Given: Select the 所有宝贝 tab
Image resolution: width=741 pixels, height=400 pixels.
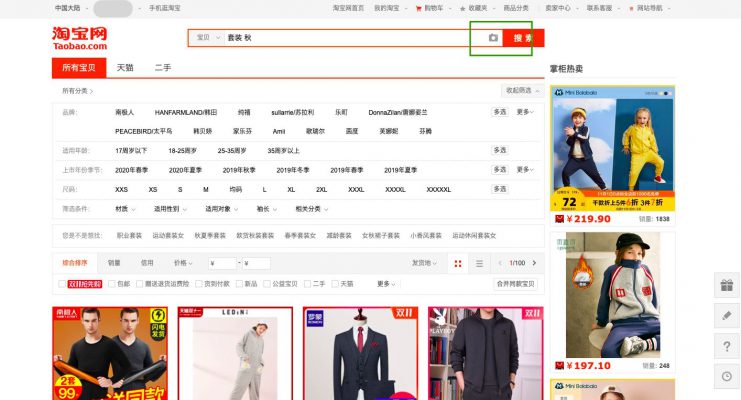Looking at the screenshot, I should [x=79, y=68].
